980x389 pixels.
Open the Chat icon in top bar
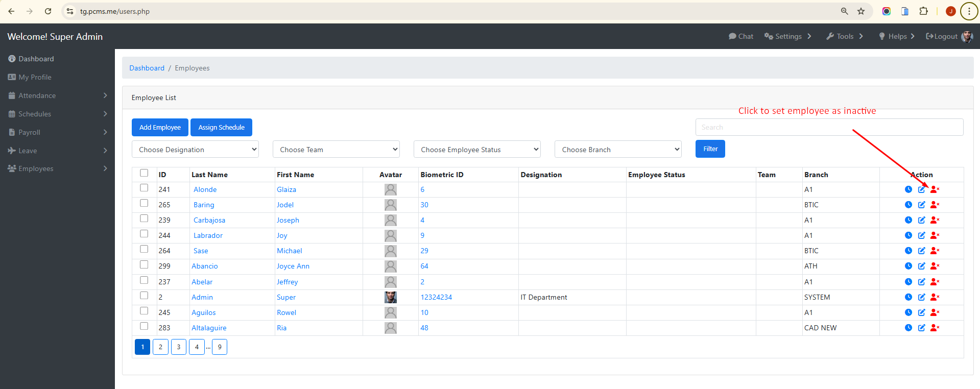click(x=740, y=36)
